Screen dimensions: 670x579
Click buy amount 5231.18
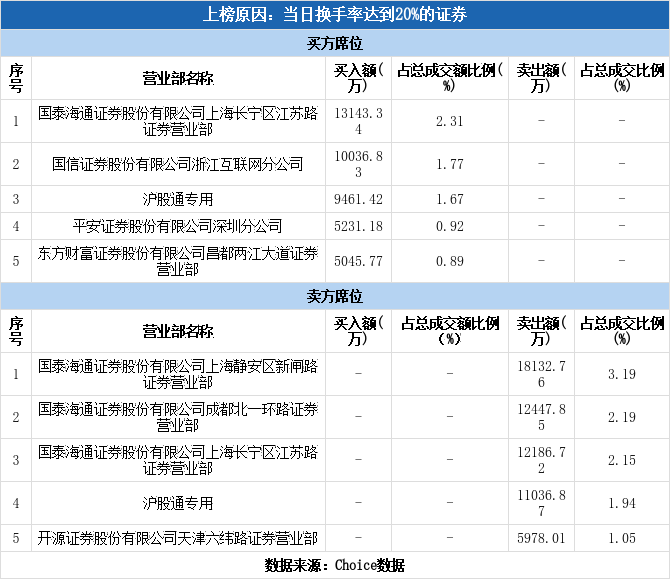[x=359, y=226]
